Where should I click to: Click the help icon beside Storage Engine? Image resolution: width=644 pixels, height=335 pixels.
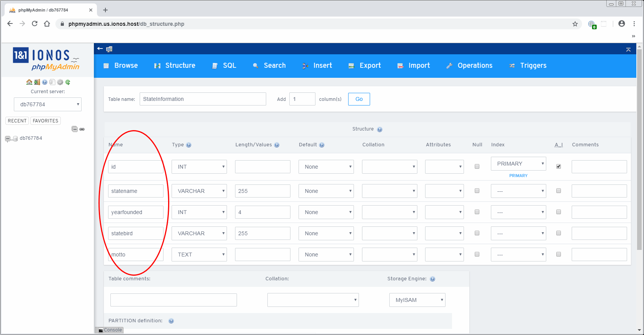pos(432,279)
